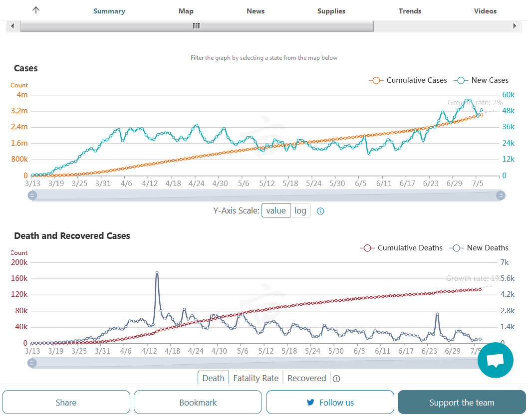528x420 pixels.
Task: Click the left handle of Cases date range slider
Action: tap(32, 196)
